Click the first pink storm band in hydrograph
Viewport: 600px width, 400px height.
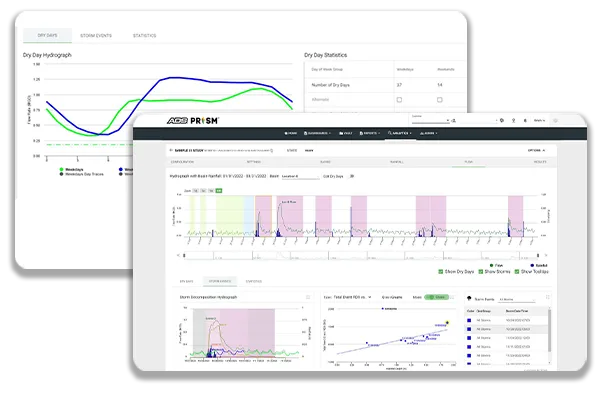(263, 216)
